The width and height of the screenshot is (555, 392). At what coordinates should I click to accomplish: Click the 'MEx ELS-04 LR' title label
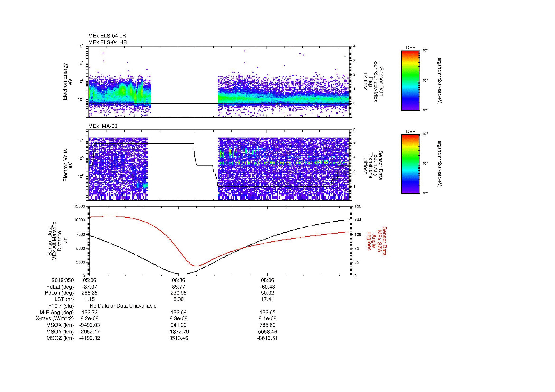[107, 36]
